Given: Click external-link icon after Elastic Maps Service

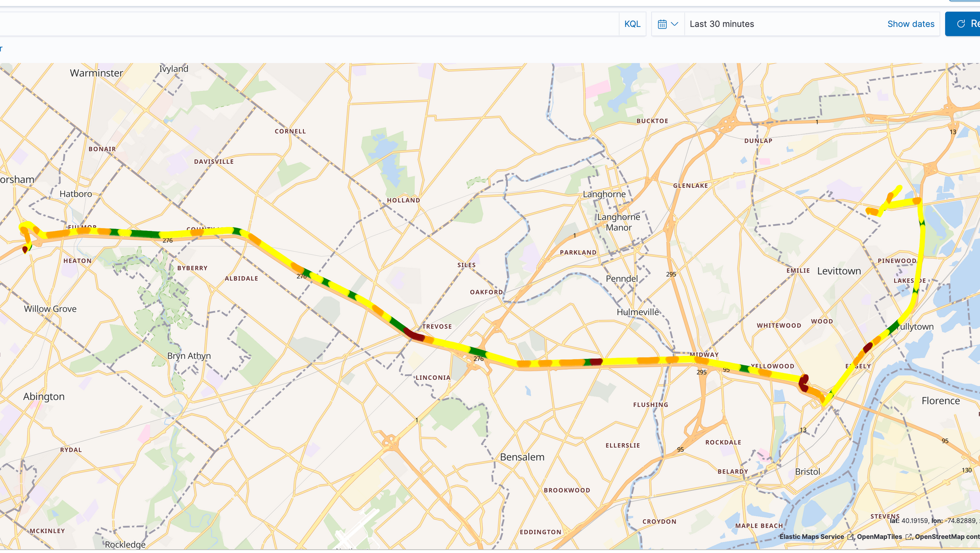Looking at the screenshot, I should pos(850,537).
